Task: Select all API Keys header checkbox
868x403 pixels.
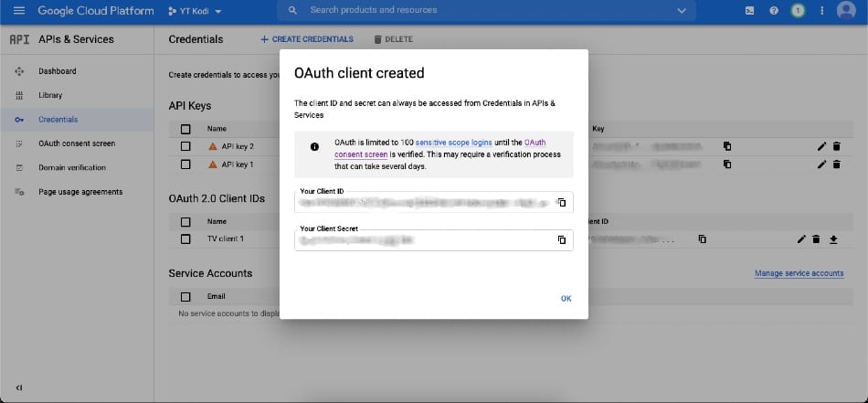Action: [185, 129]
